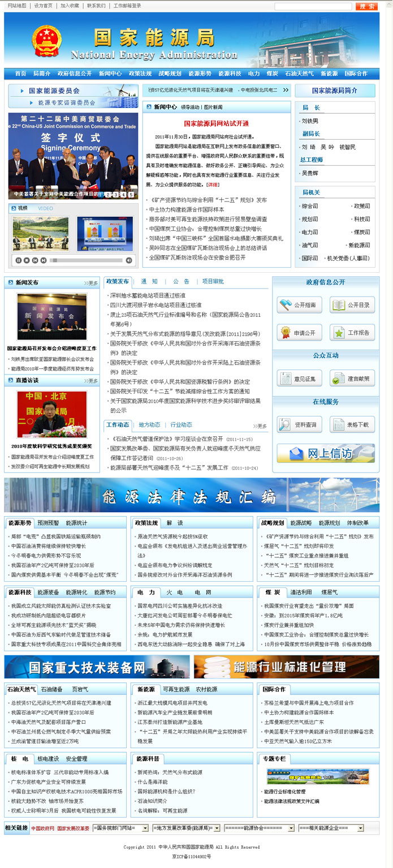
Task: Click 更多 link in 工作动态 section
Action: click(260, 426)
